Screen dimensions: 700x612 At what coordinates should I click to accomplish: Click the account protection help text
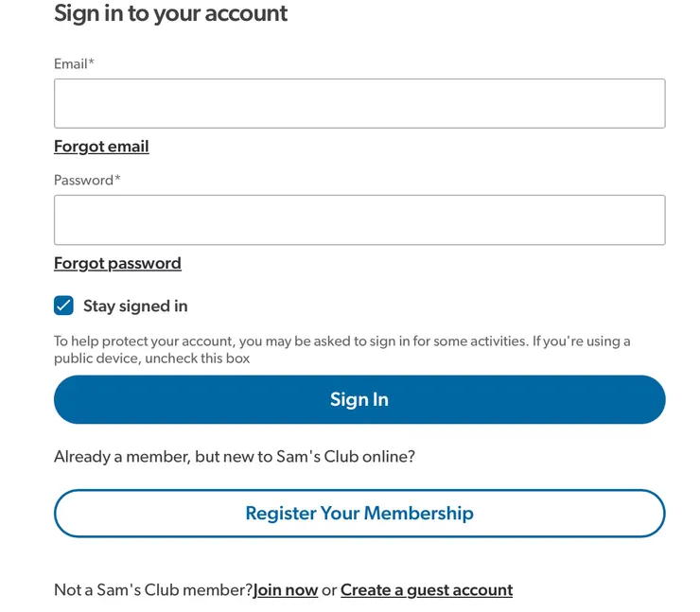tap(284, 341)
